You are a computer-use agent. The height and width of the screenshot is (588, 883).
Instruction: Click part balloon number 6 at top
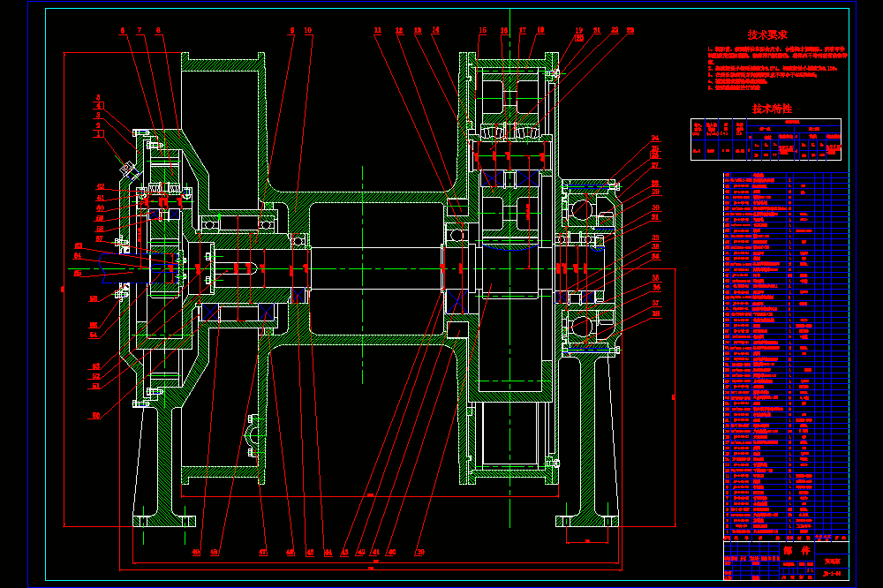(x=122, y=30)
